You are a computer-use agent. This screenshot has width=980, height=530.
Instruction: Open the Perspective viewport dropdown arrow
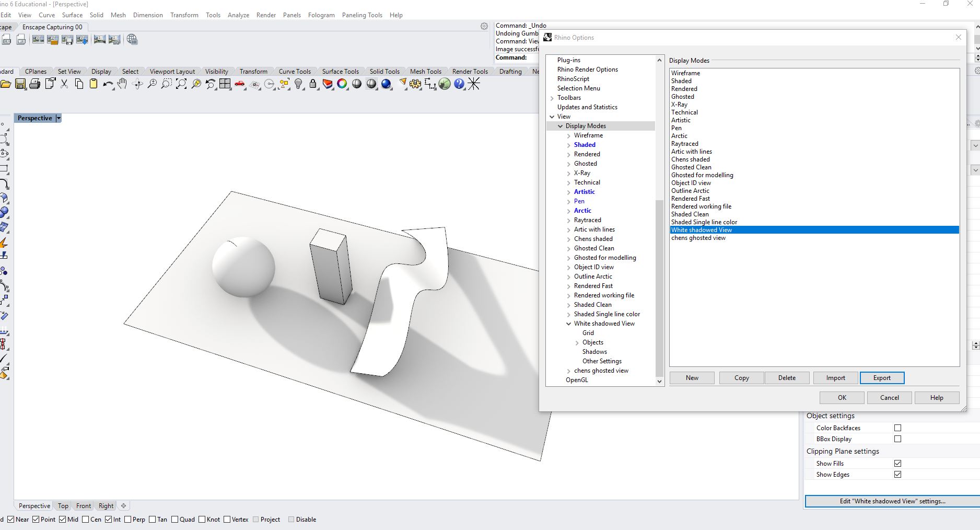click(59, 118)
